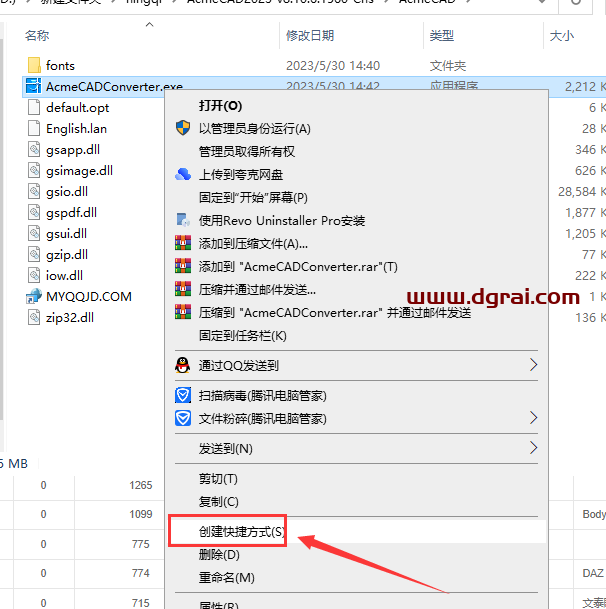Choose 复制(C) from the context menu

coord(218,502)
